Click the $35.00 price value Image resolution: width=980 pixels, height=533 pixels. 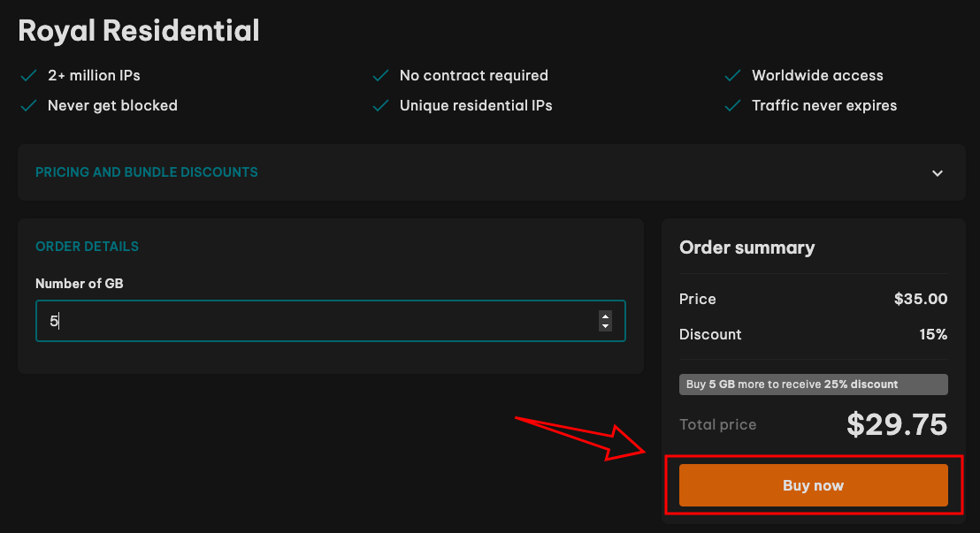921,300
